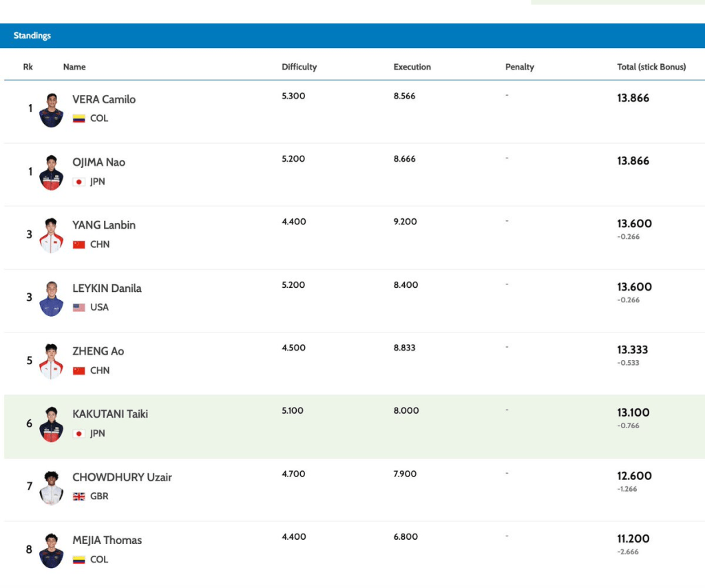Click Total (stick Bonus) column header
This screenshot has height=588, width=705.
click(651, 67)
